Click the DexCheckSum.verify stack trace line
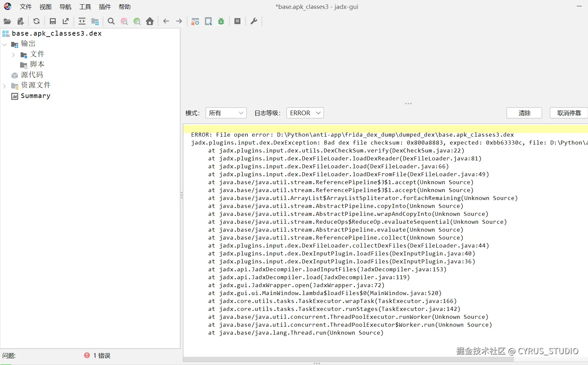 point(336,150)
